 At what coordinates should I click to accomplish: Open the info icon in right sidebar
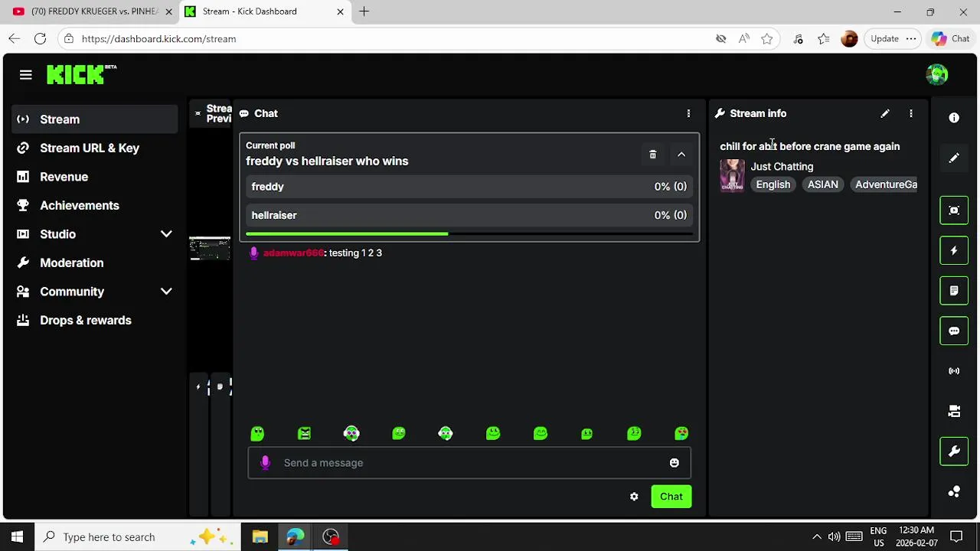point(954,118)
